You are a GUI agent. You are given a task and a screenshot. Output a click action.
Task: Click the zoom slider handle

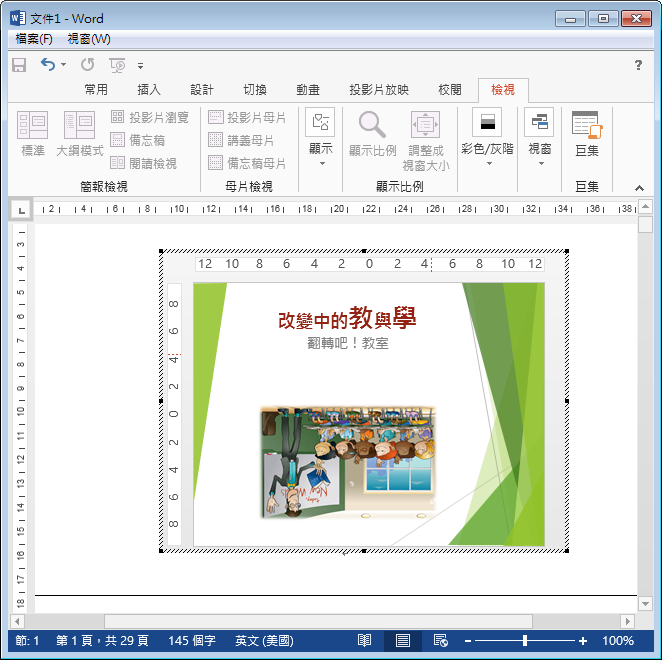click(525, 641)
